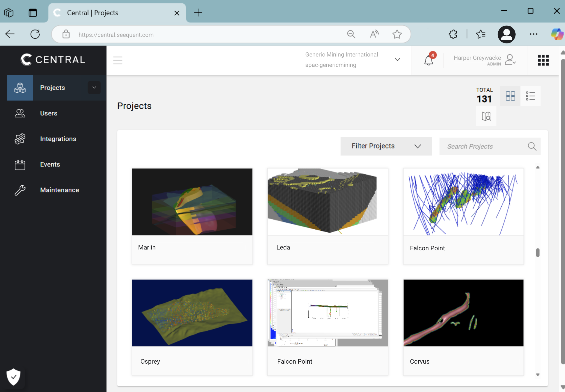Click the Events calendar icon

pos(20,165)
